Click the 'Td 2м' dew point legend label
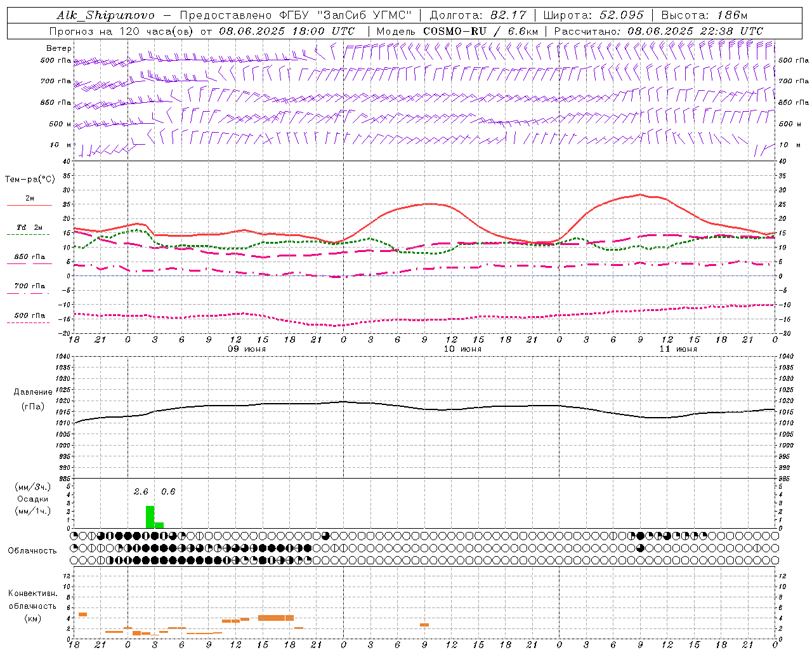Screen dimensions: 812x650 tap(30, 227)
